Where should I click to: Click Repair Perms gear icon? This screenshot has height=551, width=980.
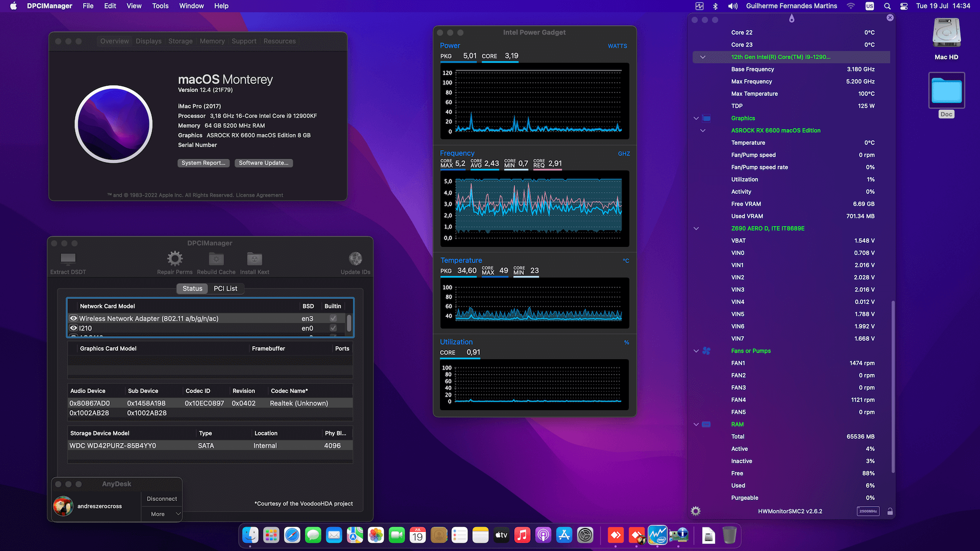click(x=175, y=259)
